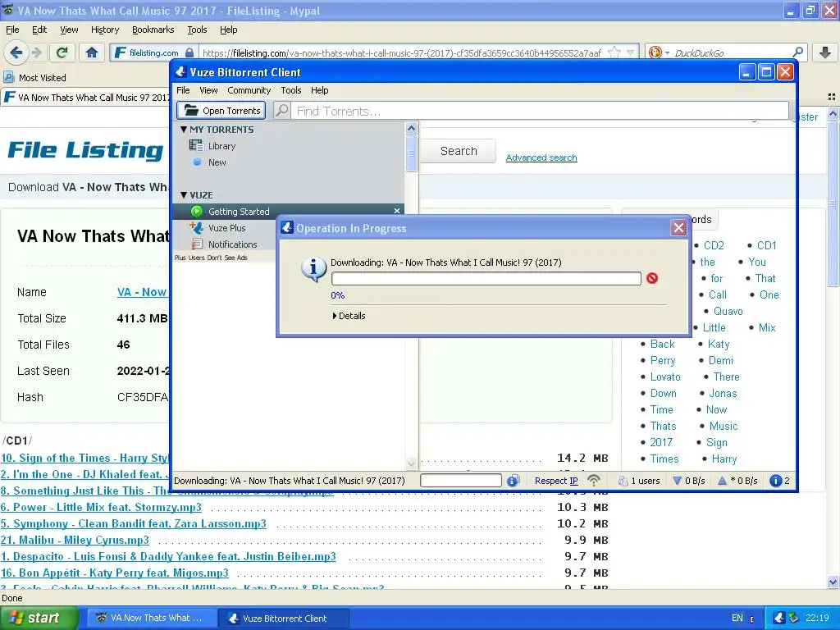Collapse the MY TORRENTS section
This screenshot has width=840, height=630.
click(x=184, y=129)
